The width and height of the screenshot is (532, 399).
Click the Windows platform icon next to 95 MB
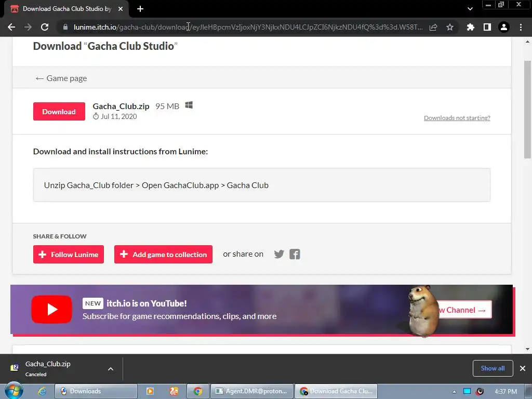click(x=189, y=105)
